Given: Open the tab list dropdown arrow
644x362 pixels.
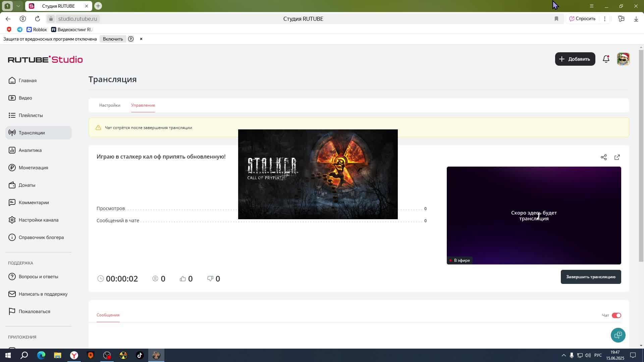Looking at the screenshot, I should 18,6.
